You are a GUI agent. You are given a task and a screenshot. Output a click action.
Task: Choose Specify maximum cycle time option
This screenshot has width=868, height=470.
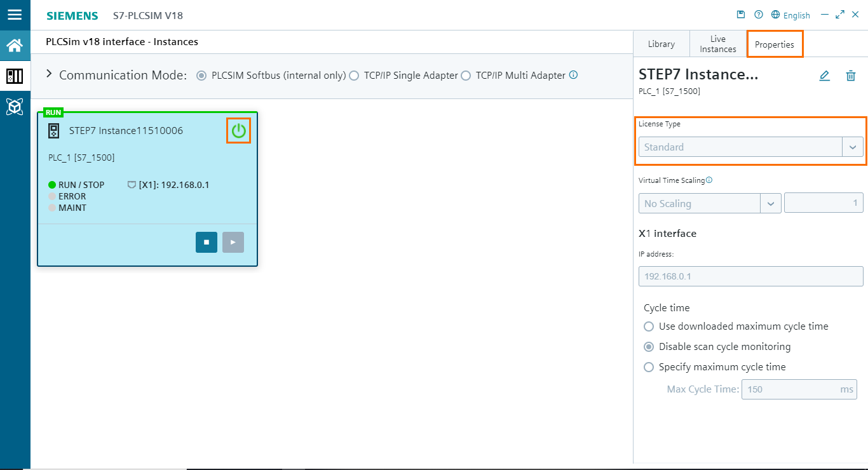[649, 367]
